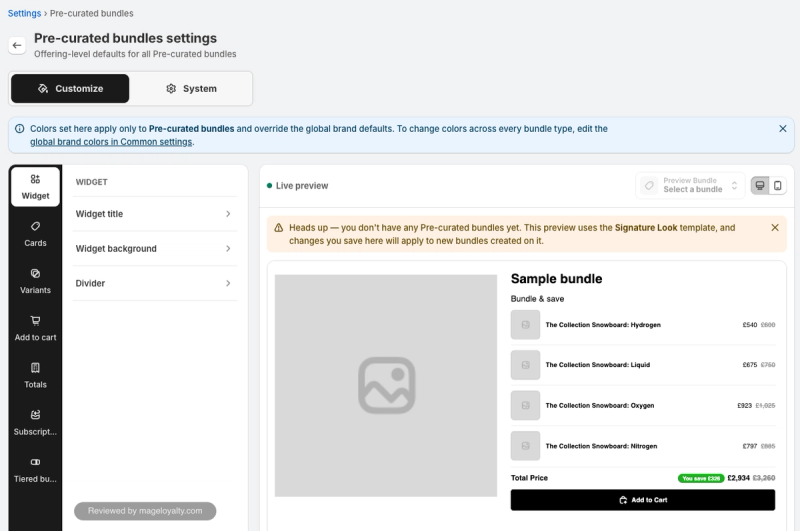Viewport: 800px width, 531px height.
Task: Open the Totals sidebar section
Action: [35, 375]
